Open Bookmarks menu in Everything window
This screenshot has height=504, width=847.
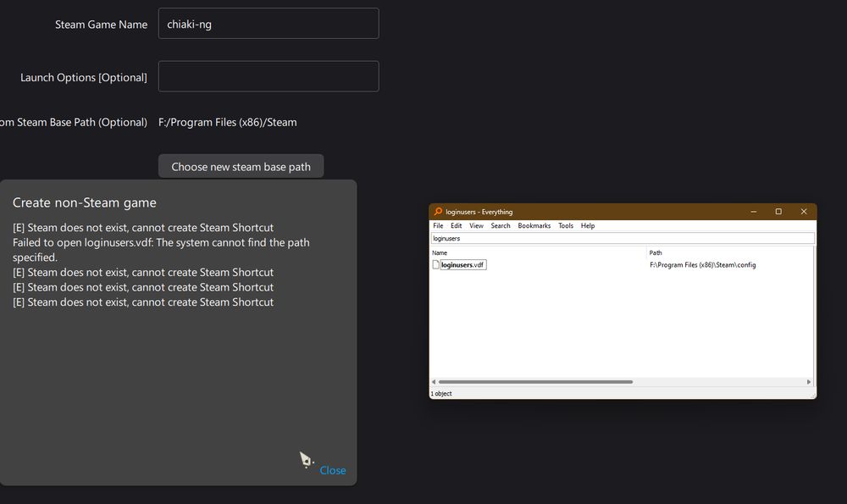coord(534,226)
